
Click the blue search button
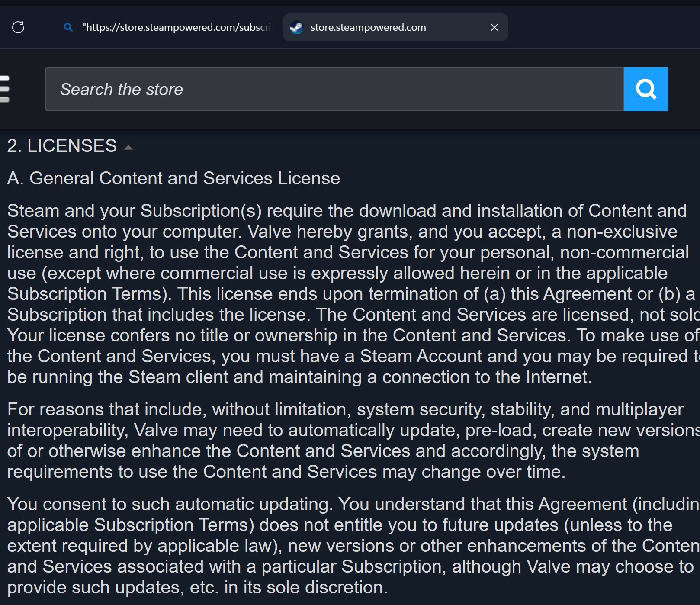[x=646, y=89]
